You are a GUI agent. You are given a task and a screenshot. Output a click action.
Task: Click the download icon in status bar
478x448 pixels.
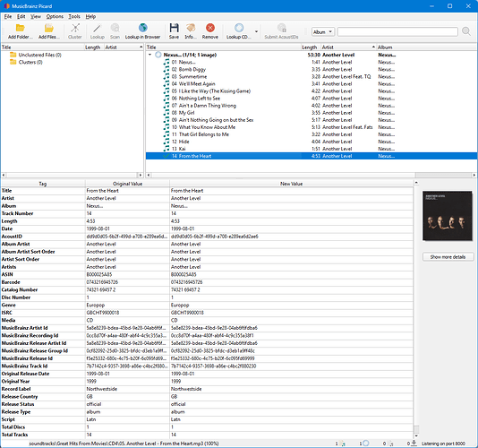[414, 444]
